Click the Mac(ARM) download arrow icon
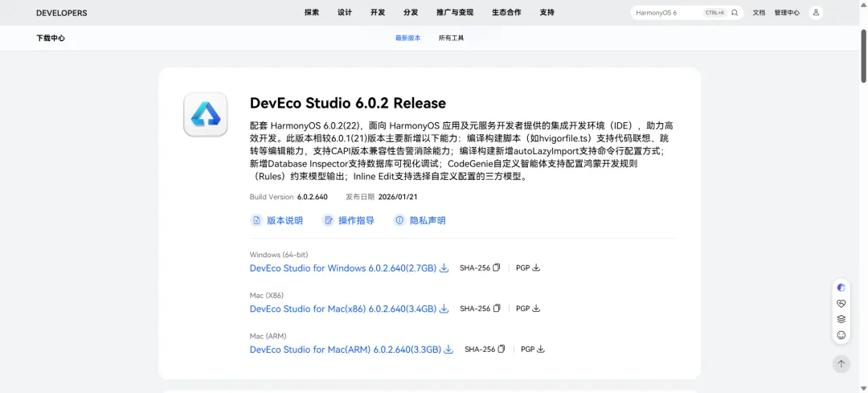The height and width of the screenshot is (393, 868). pos(449,350)
